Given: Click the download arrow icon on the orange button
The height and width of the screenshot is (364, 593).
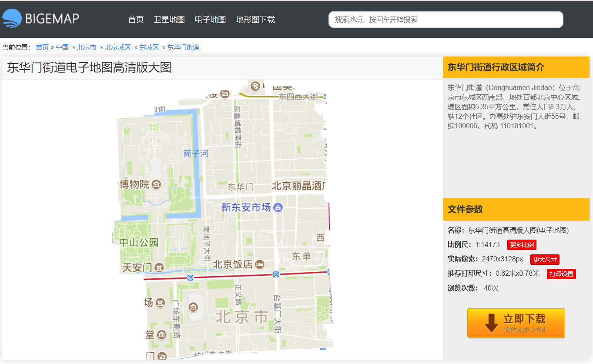Looking at the screenshot, I should coord(491,323).
